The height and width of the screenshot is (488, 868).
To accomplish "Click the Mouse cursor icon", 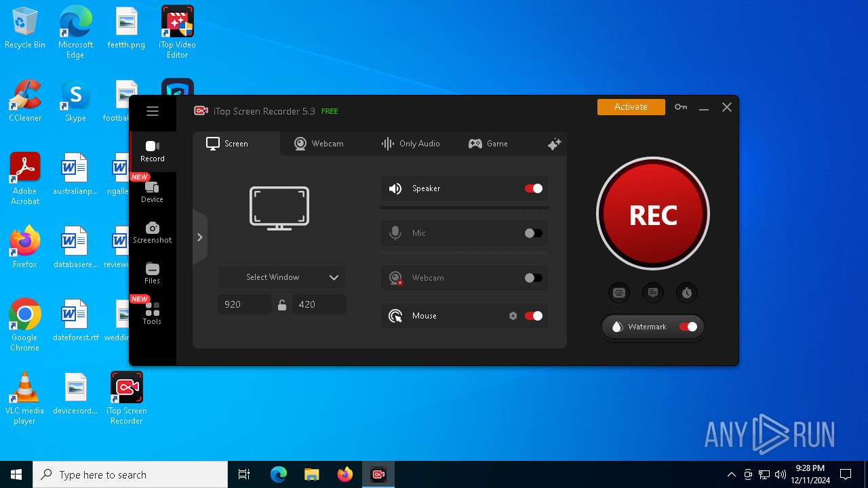I will coord(395,316).
